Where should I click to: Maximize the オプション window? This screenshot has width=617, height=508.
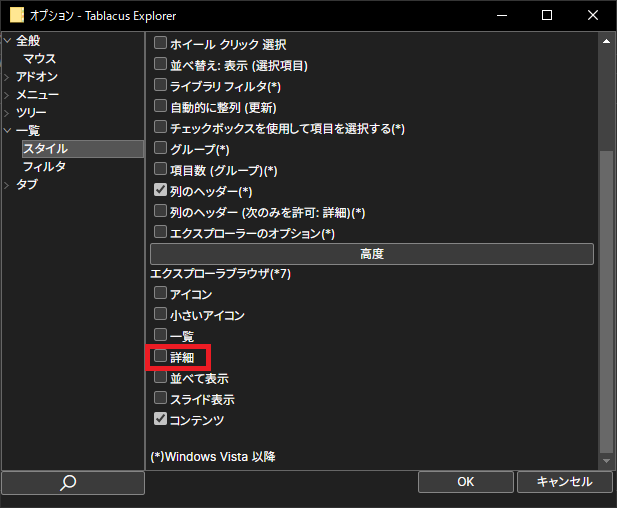click(547, 15)
